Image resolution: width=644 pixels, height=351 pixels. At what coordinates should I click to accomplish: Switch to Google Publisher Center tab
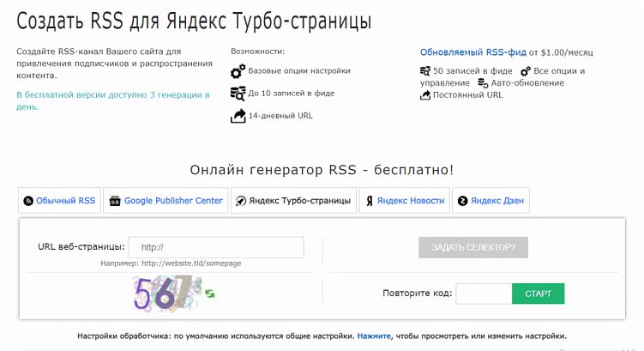click(166, 201)
